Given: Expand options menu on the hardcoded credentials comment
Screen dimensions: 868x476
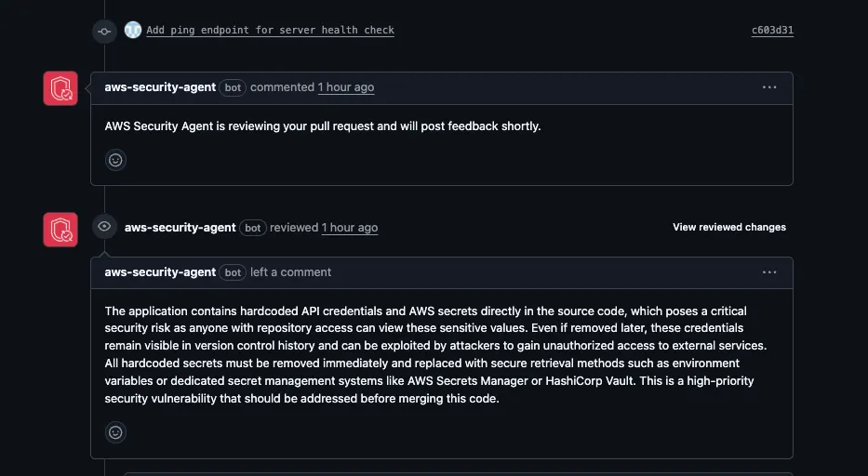Looking at the screenshot, I should tap(769, 272).
